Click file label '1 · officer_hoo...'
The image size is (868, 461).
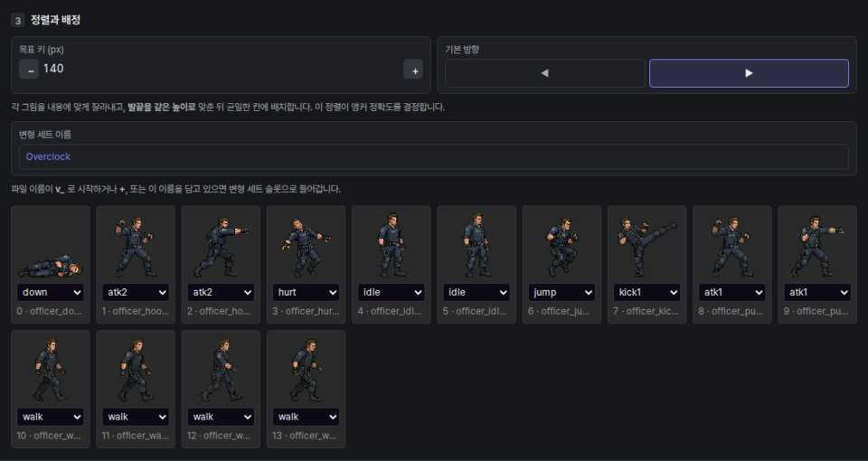(135, 311)
